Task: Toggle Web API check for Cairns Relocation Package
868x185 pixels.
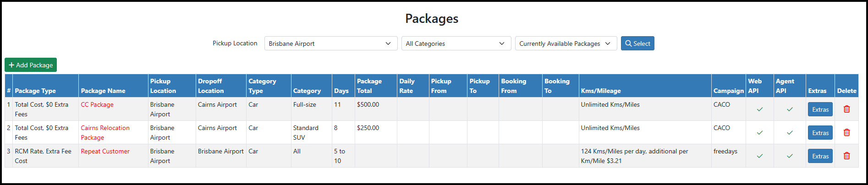Action: pyautogui.click(x=759, y=133)
